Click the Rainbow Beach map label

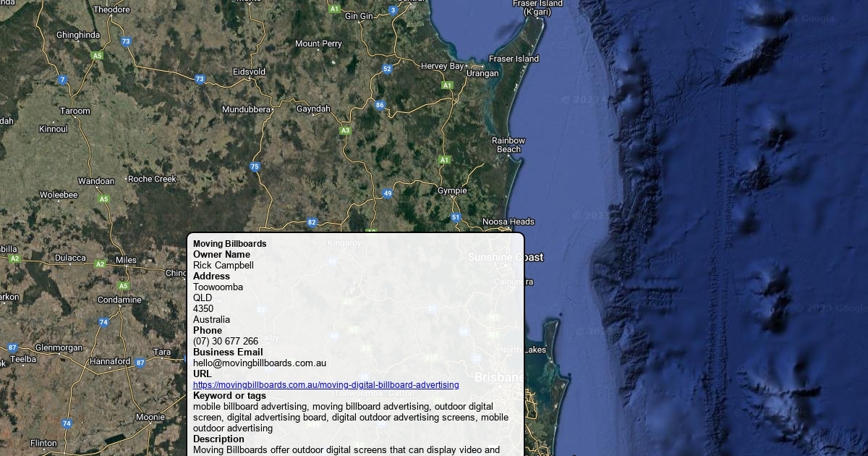509,145
